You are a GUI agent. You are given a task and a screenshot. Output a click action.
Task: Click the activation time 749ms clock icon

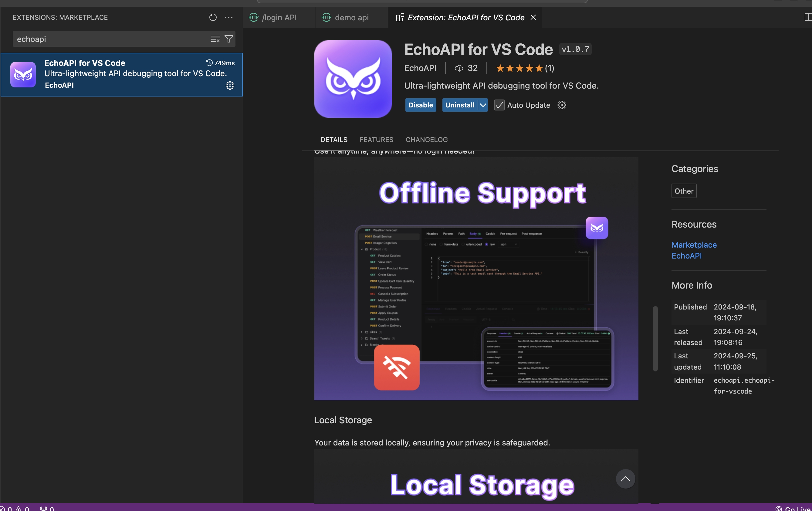click(209, 63)
